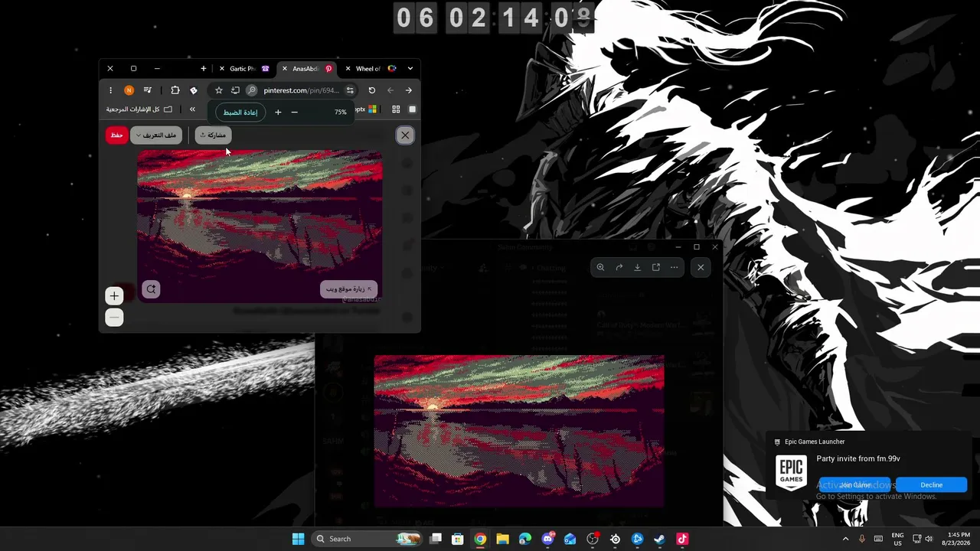Close the image viewer overlay
Viewport: 980px width, 551px height.
[701, 267]
